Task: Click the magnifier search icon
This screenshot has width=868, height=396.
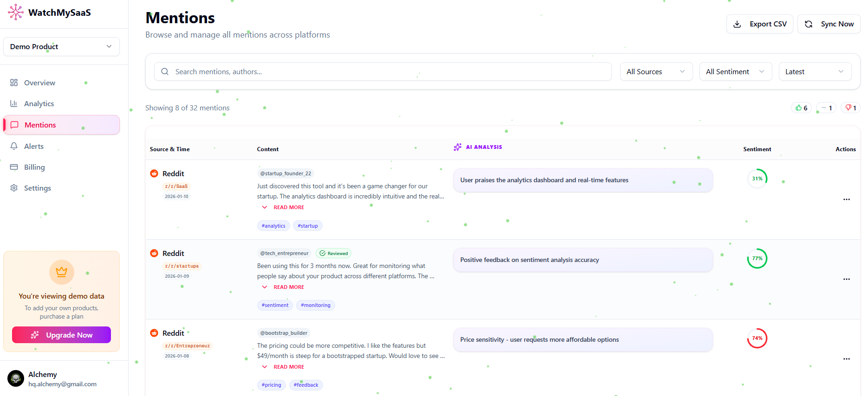Action: [x=165, y=71]
